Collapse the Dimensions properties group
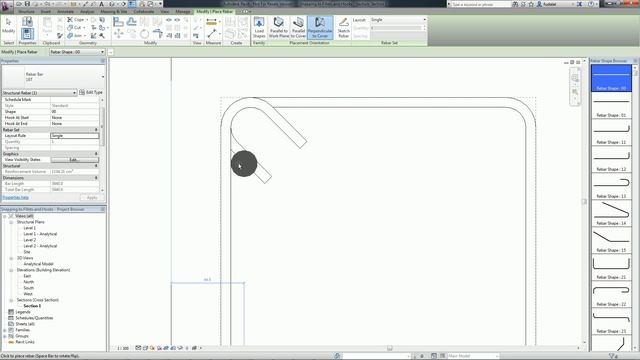Screen dimensions: 640x360 pyautogui.click(x=96, y=178)
